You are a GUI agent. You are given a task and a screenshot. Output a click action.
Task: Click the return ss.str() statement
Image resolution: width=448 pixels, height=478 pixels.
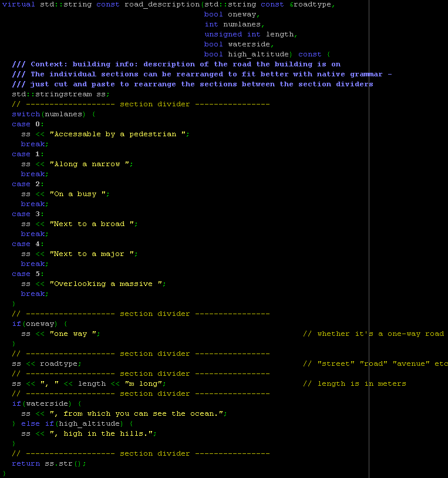click(49, 464)
